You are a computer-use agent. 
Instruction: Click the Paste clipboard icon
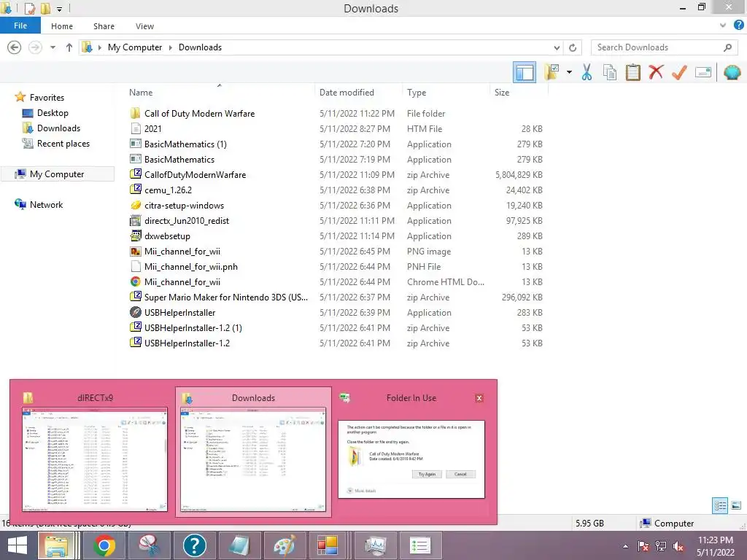pyautogui.click(x=632, y=72)
